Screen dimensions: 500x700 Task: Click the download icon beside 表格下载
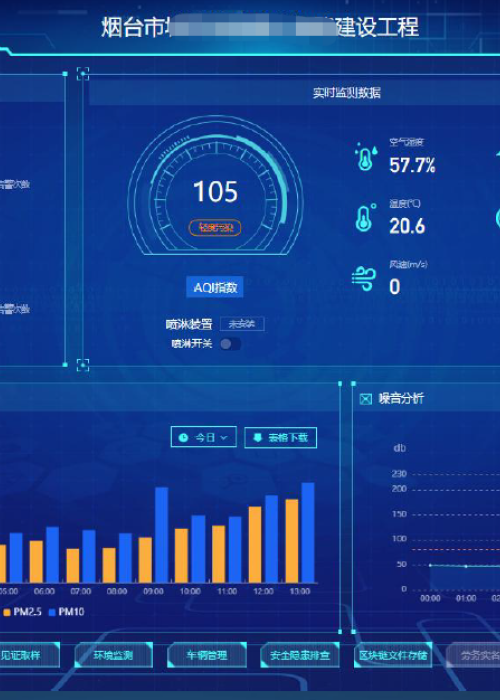point(258,438)
